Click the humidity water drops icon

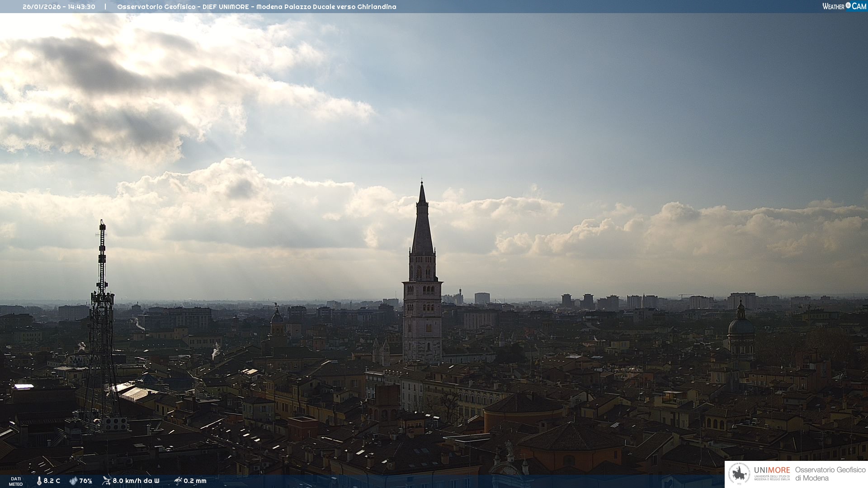click(73, 481)
